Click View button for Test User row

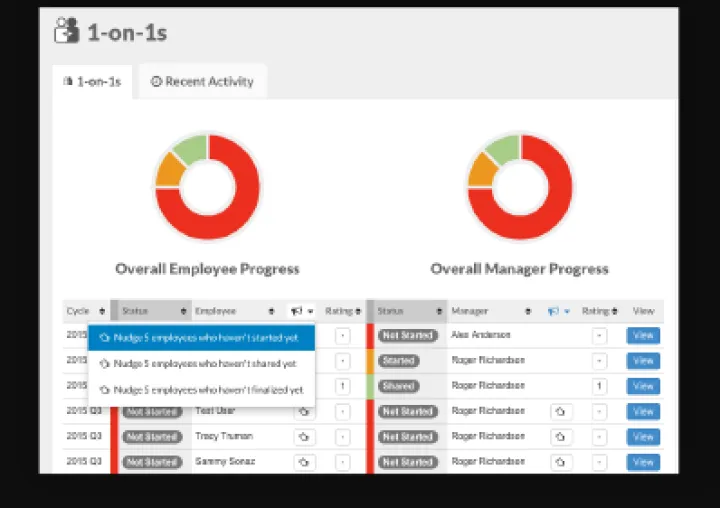coord(643,412)
